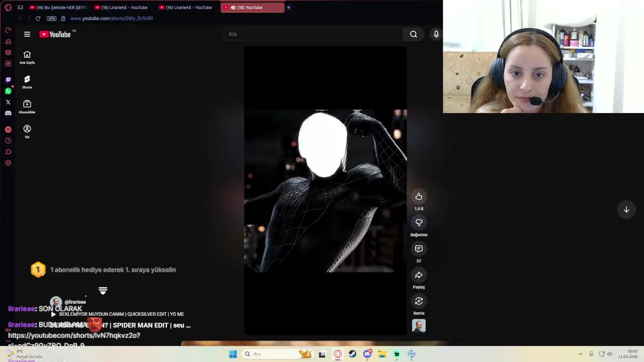Open browser settings gear in the sidebar
Viewport: 644px width, 362px height.
8,163
